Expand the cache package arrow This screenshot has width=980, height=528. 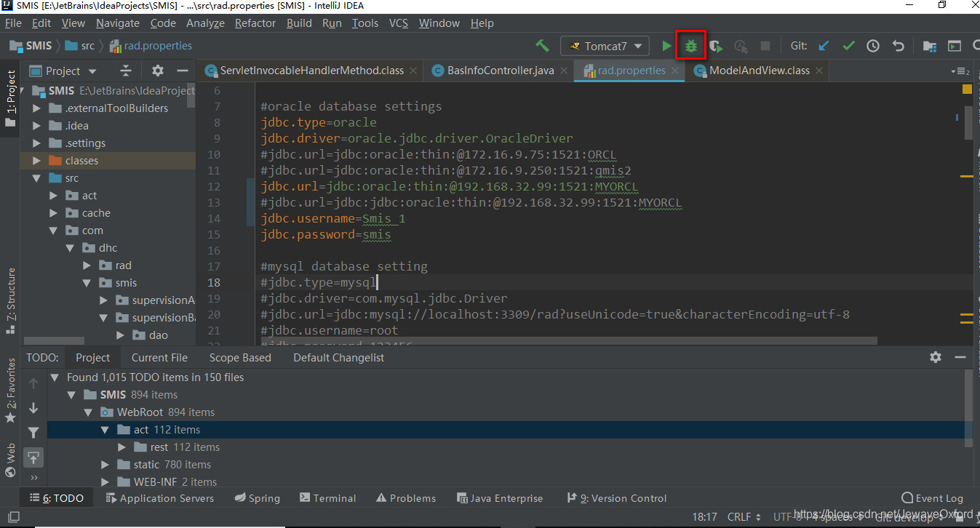coord(53,213)
